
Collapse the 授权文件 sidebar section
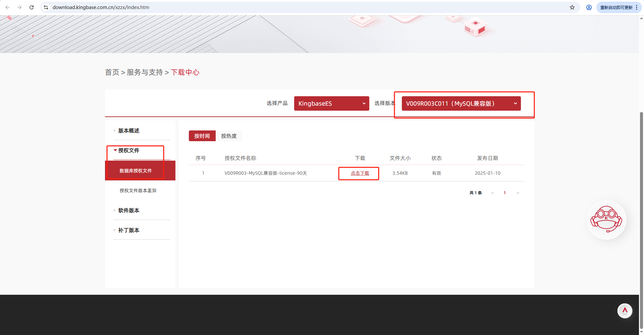click(x=129, y=151)
